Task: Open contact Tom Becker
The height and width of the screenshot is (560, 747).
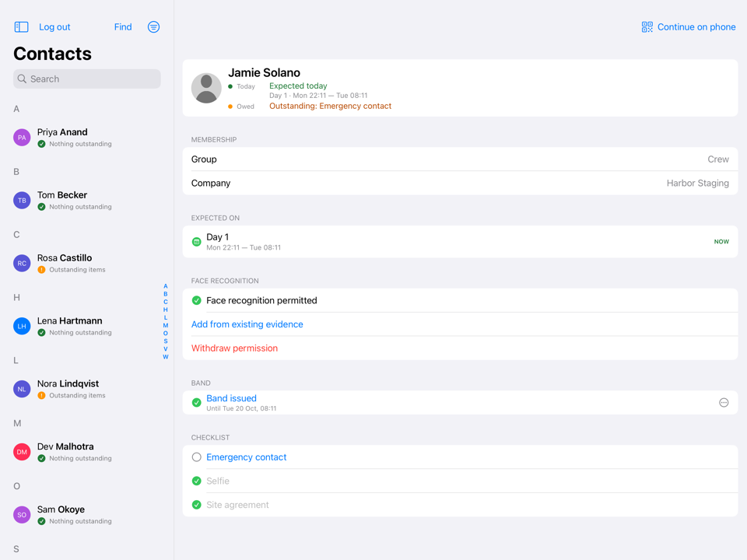Action: tap(86, 201)
